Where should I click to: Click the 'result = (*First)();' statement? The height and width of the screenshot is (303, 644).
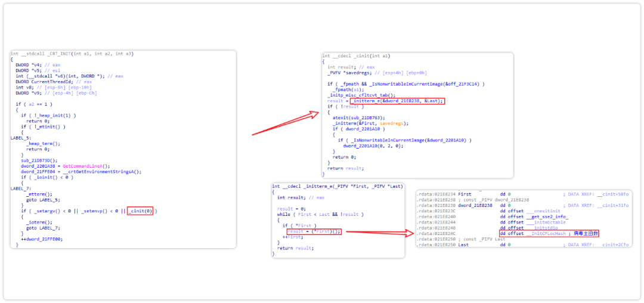(314, 231)
